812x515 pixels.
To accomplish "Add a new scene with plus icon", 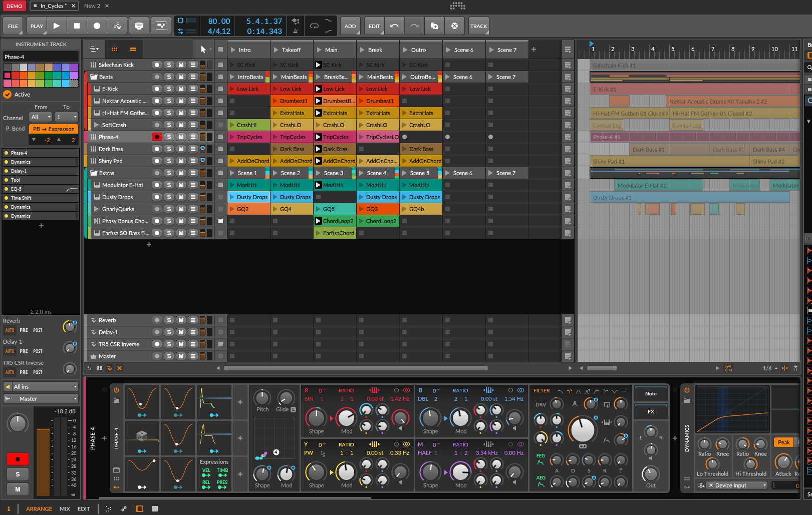I will point(533,50).
